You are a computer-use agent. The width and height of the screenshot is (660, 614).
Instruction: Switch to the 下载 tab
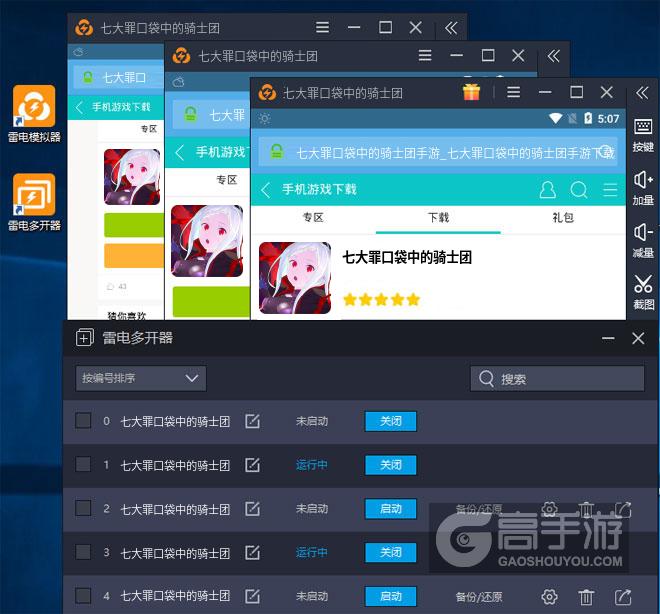tap(438, 218)
